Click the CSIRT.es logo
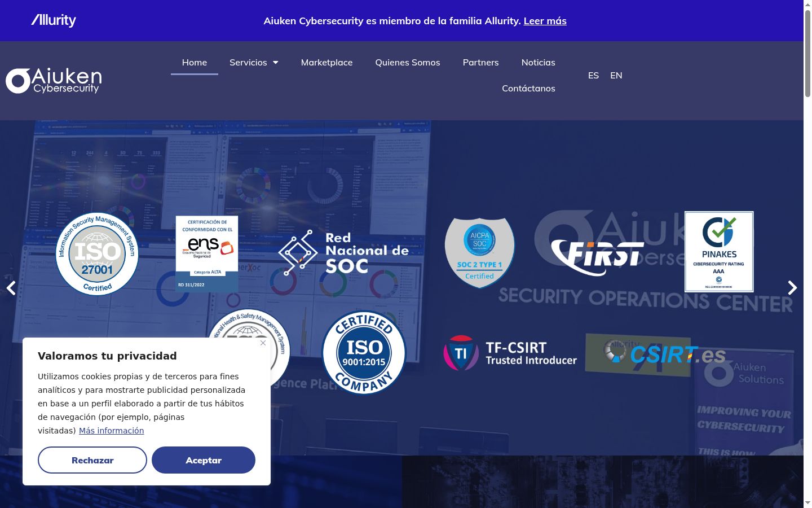 click(664, 354)
